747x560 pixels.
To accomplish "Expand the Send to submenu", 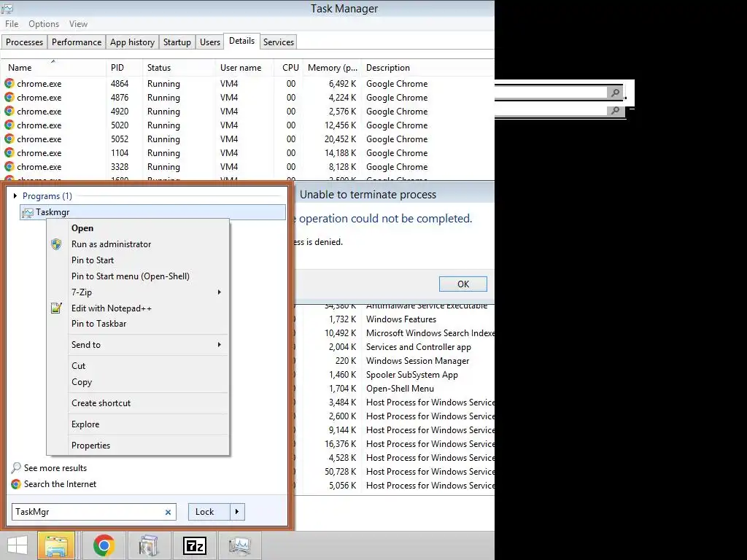I will pos(219,344).
